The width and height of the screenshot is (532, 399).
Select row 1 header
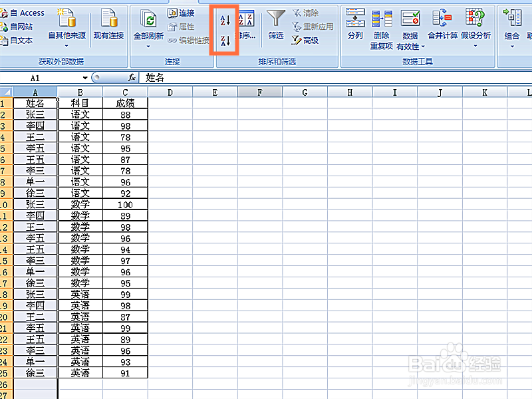point(7,103)
